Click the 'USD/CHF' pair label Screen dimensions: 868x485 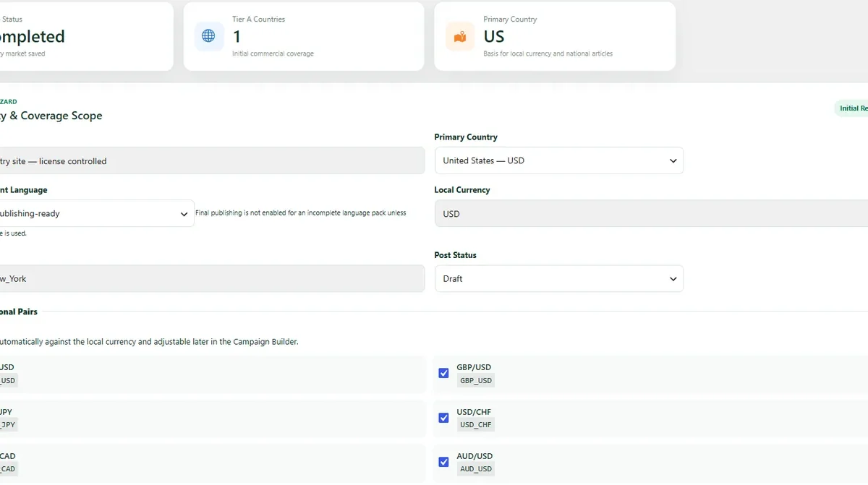pos(474,412)
